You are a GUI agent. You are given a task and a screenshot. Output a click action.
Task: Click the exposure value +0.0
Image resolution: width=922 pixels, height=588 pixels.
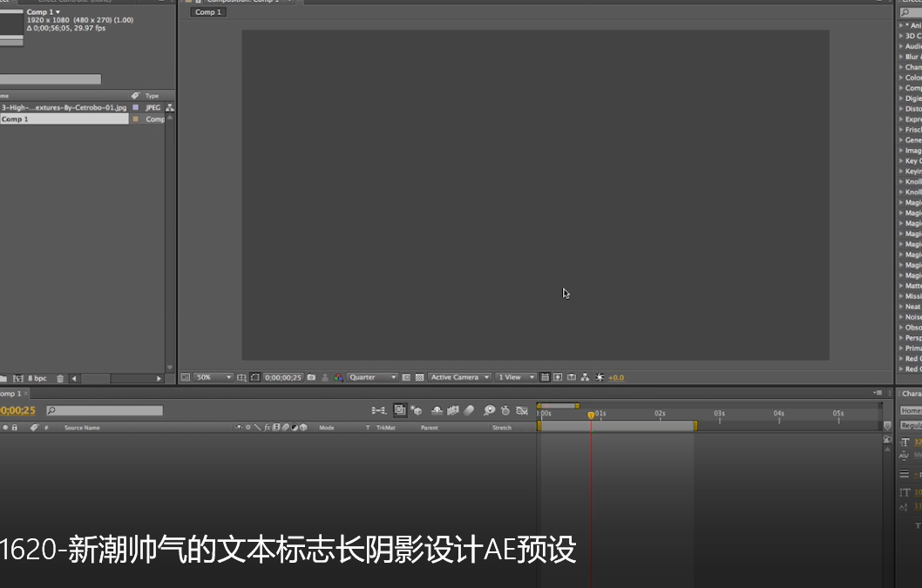[615, 378]
